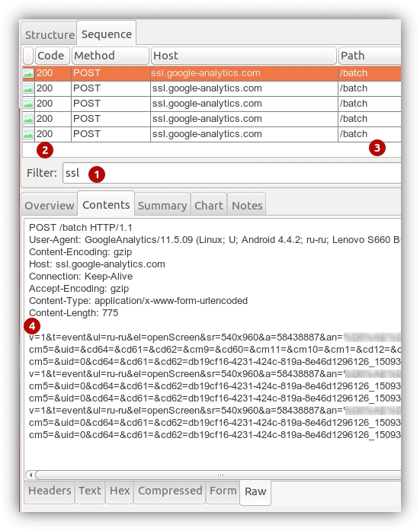Open the Notes tab
The image size is (420, 531).
click(247, 205)
